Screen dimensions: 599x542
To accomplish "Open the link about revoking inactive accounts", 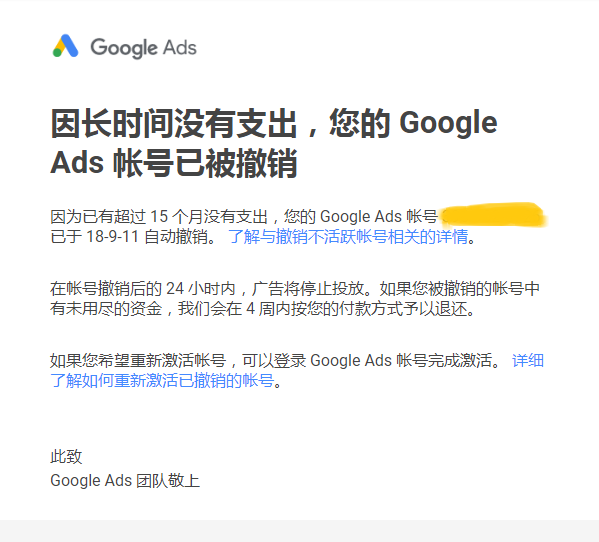I will (348, 236).
